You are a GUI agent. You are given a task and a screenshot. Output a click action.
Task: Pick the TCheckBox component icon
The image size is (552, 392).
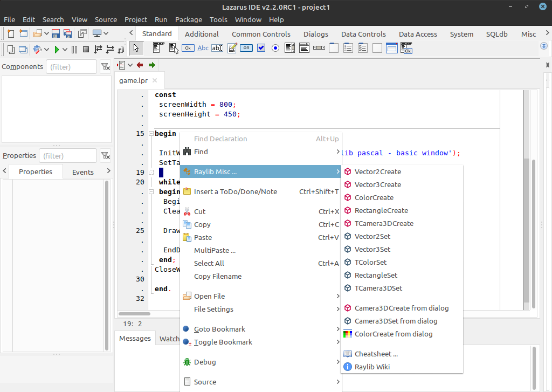coord(261,48)
